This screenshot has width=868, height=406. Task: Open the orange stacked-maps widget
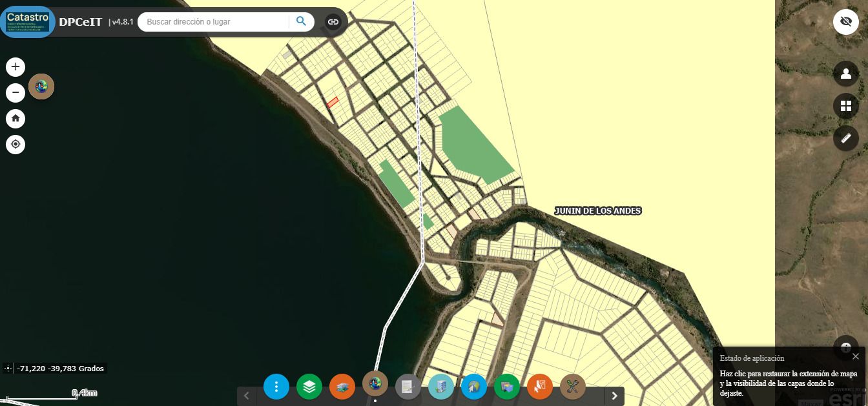pyautogui.click(x=342, y=387)
